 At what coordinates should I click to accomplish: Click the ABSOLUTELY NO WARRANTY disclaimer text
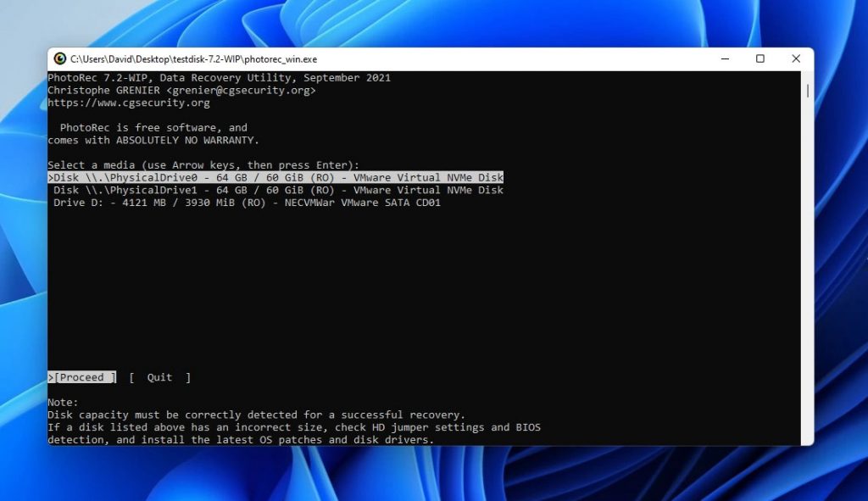157,140
